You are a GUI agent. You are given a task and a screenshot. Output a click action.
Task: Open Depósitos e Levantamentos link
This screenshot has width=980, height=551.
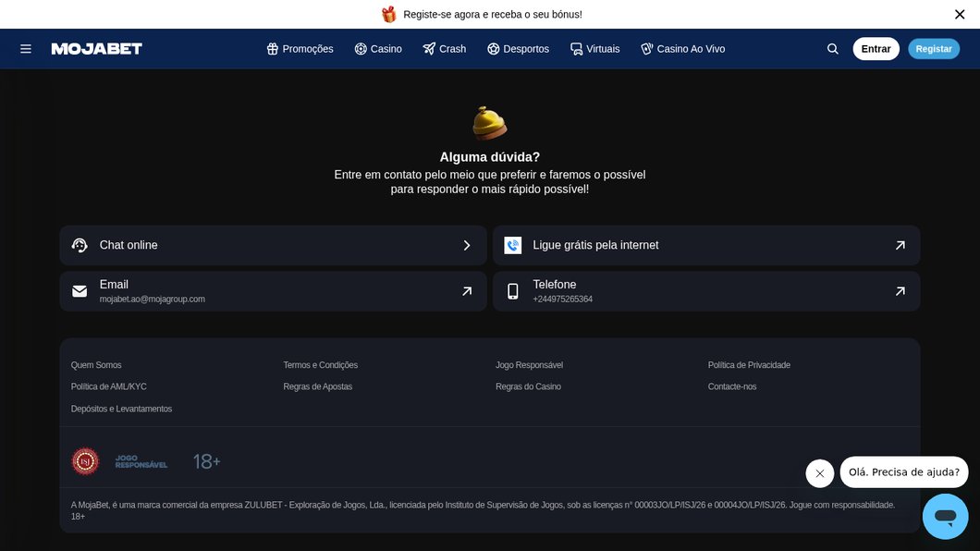point(121,409)
